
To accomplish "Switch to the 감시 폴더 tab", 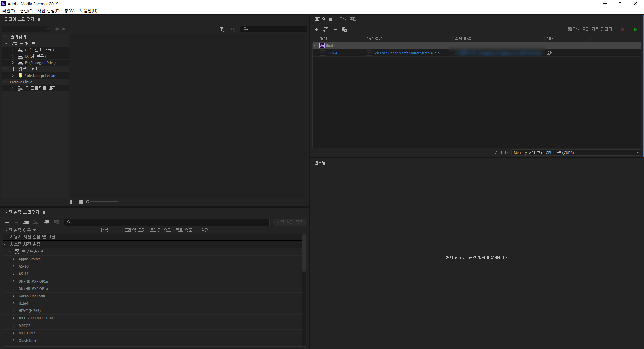I will pyautogui.click(x=348, y=19).
